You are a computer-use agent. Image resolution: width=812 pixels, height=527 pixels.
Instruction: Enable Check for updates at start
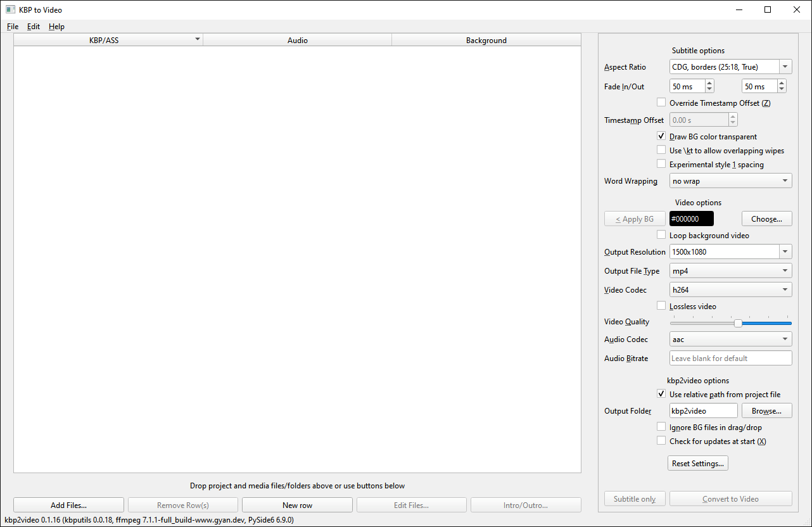point(661,441)
